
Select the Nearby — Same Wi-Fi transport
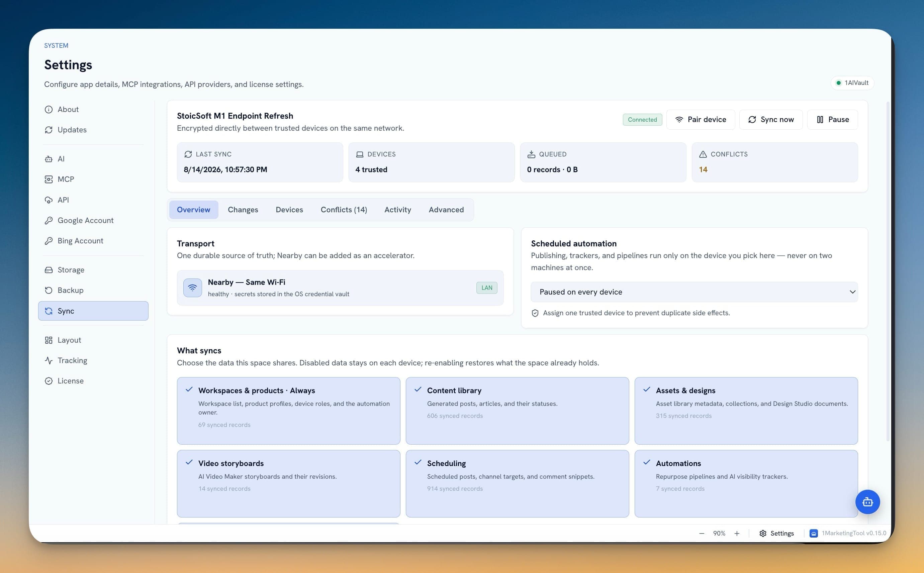(340, 288)
